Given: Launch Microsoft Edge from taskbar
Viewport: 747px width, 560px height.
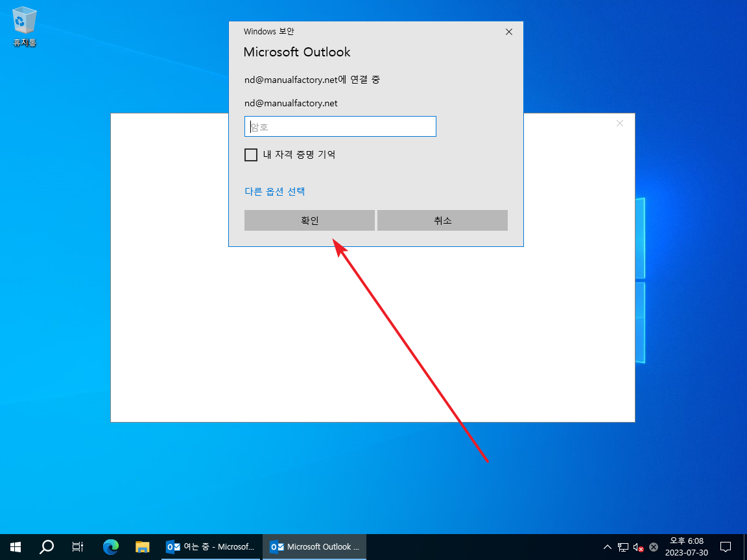Looking at the screenshot, I should (x=110, y=546).
